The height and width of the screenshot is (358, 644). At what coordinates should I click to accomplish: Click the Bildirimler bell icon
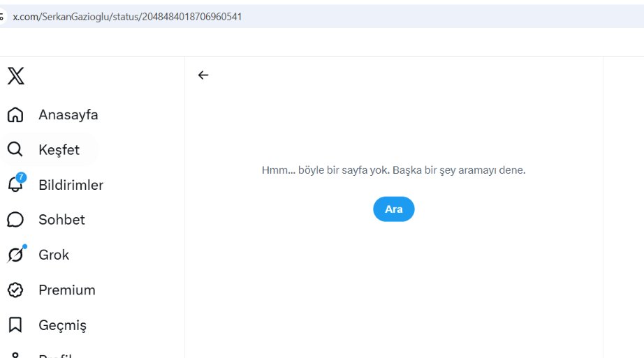15,184
